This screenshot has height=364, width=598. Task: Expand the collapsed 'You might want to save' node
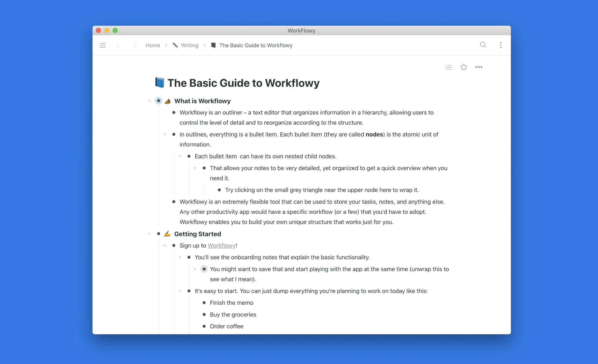click(x=195, y=269)
